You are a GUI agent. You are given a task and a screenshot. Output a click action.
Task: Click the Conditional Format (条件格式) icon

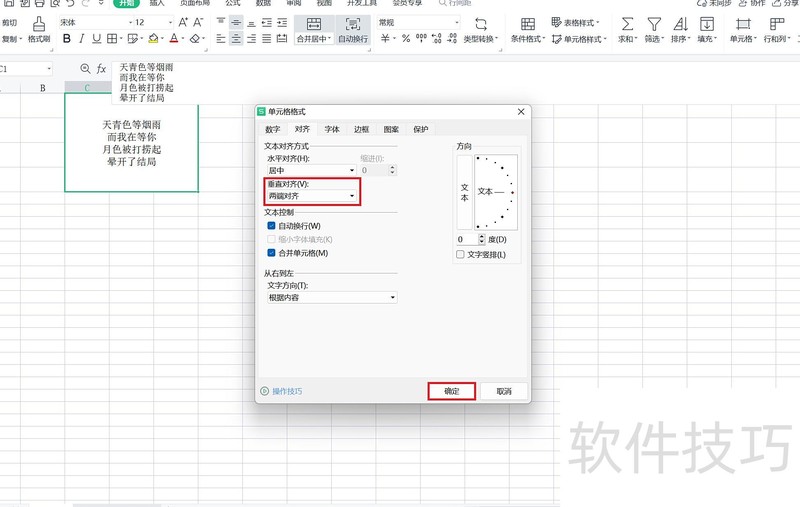point(526,24)
